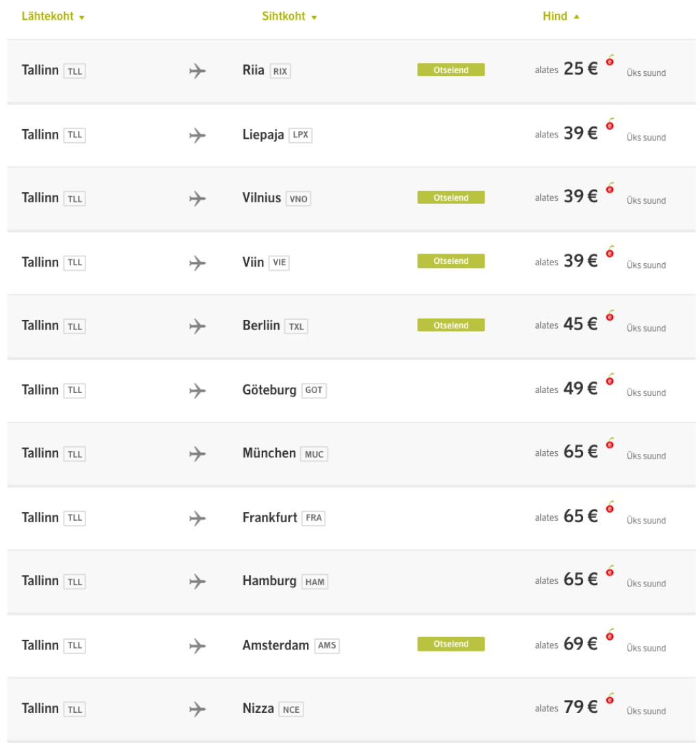The width and height of the screenshot is (700, 743).
Task: Click the cherry icon beside 25 € price
Action: [610, 61]
